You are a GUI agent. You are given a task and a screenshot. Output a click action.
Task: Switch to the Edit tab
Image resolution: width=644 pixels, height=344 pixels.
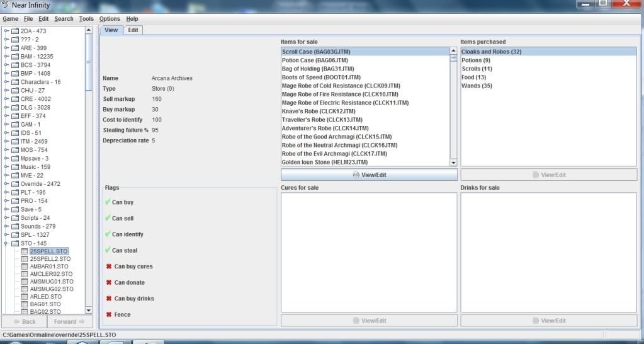pos(133,30)
